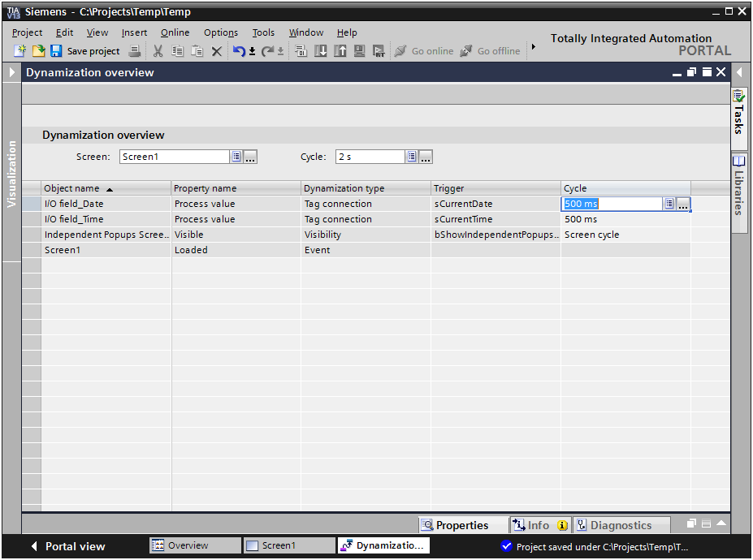Click the Open project icon

[38, 50]
